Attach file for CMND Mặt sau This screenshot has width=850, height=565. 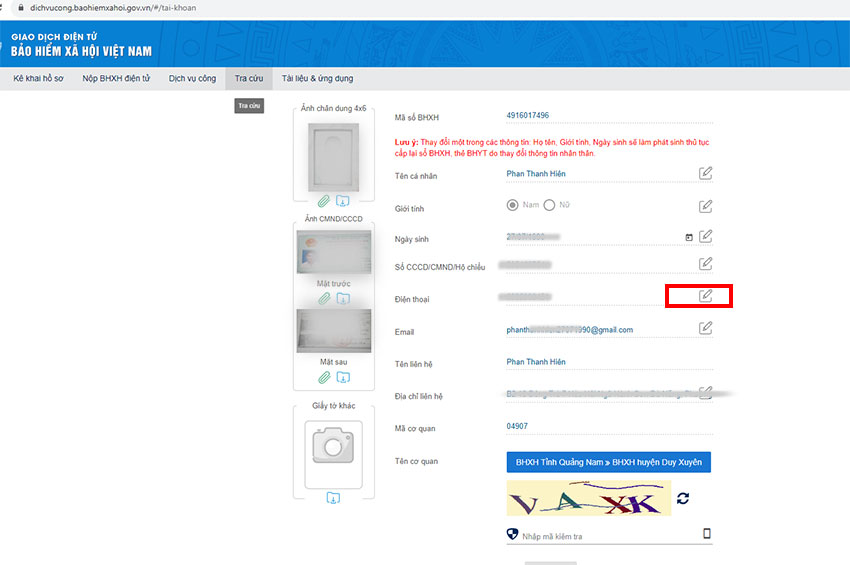point(324,377)
